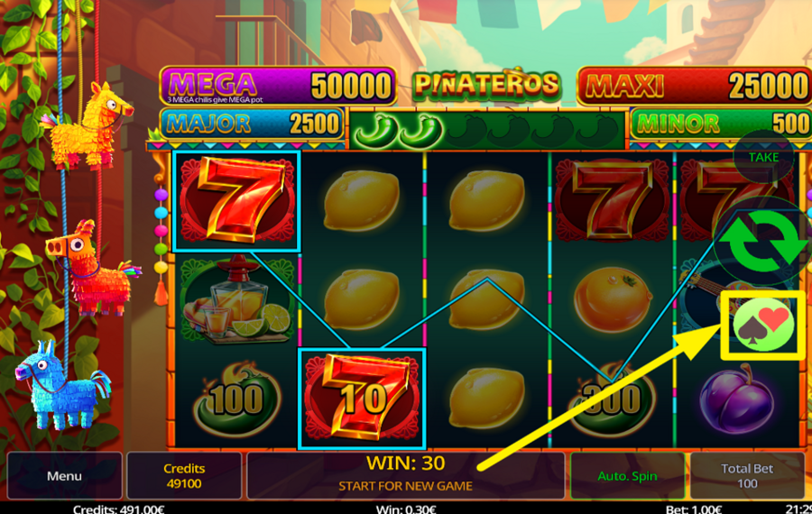Open the Menu button
Screen dimensions: 812x514
[x=64, y=476]
